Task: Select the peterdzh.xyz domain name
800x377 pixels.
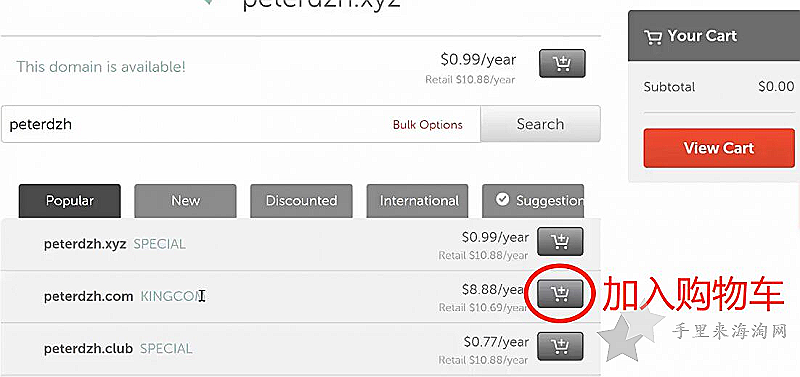Action: click(x=85, y=244)
